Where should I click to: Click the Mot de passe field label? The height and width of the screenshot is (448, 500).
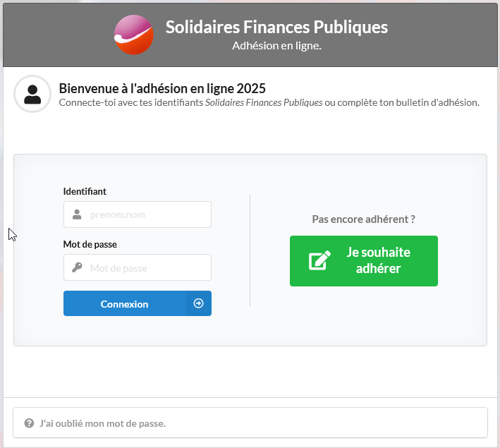click(x=90, y=244)
